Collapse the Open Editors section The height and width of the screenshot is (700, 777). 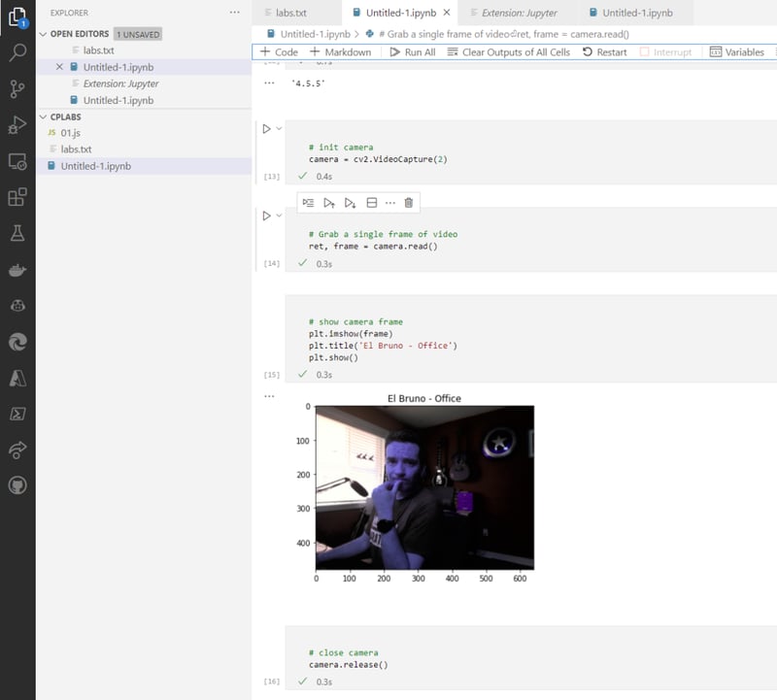(x=43, y=34)
